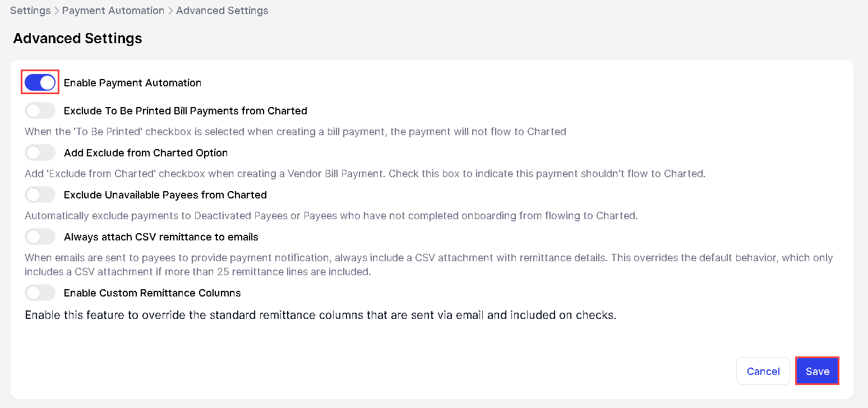Save the advanced settings
This screenshot has width=868, height=408.
click(x=817, y=371)
